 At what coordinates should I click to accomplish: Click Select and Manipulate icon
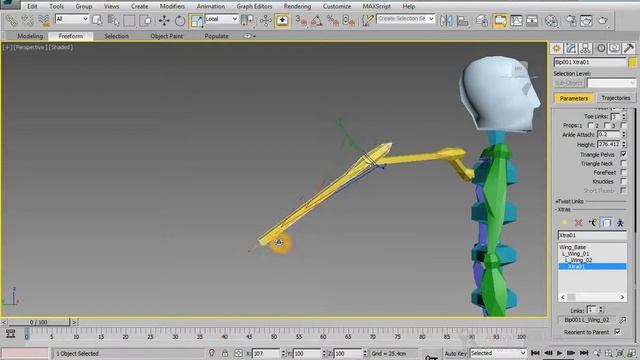pos(266,20)
